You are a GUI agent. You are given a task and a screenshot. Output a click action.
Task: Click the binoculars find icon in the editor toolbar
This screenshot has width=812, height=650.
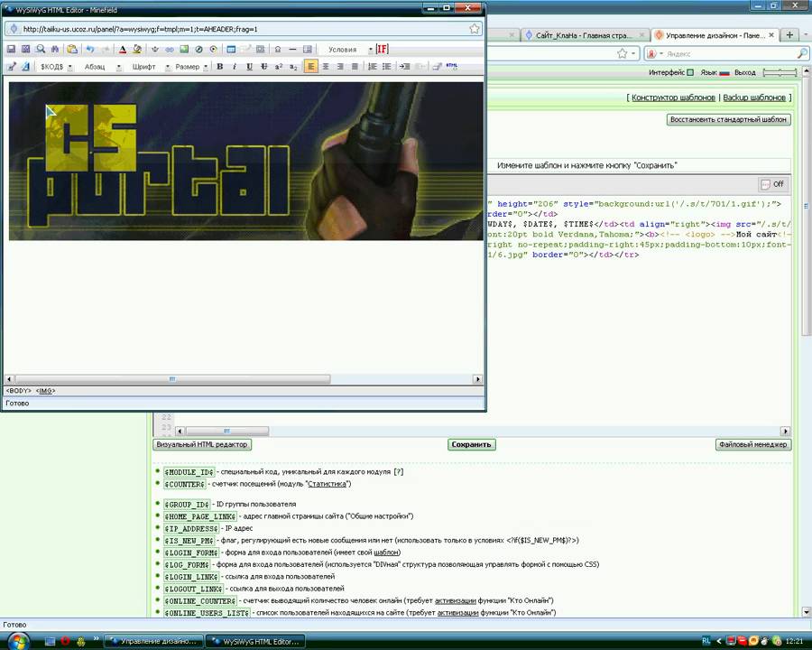[x=54, y=50]
